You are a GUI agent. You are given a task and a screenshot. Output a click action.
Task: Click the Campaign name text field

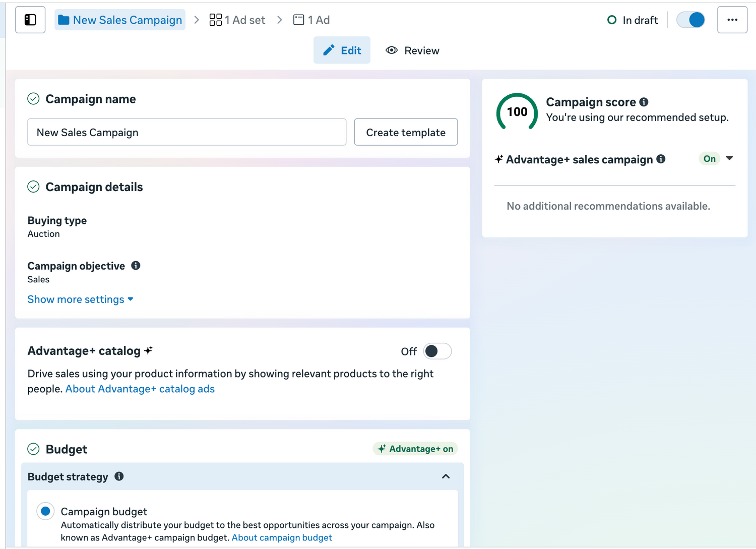(186, 133)
